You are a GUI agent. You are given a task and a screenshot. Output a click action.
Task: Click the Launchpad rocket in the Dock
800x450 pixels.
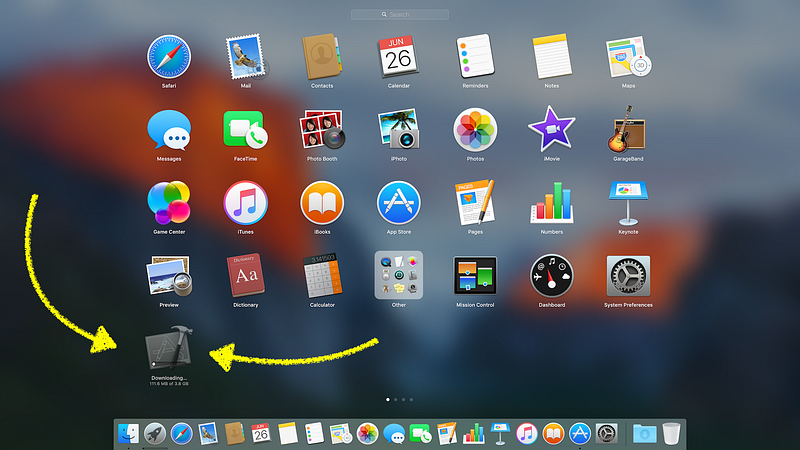155,434
